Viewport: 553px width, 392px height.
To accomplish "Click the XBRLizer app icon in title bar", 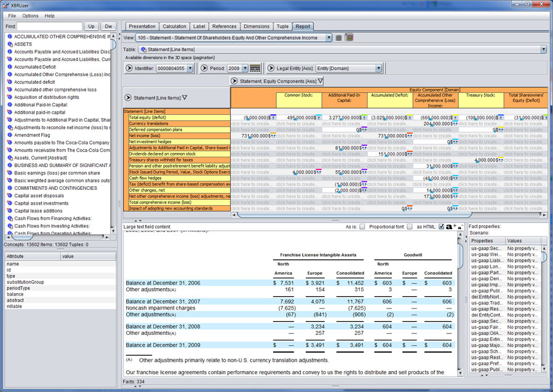I will (6, 5).
